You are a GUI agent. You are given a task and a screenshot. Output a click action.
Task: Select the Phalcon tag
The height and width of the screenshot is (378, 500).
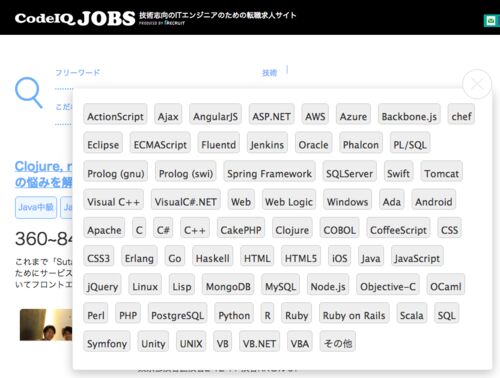point(361,142)
